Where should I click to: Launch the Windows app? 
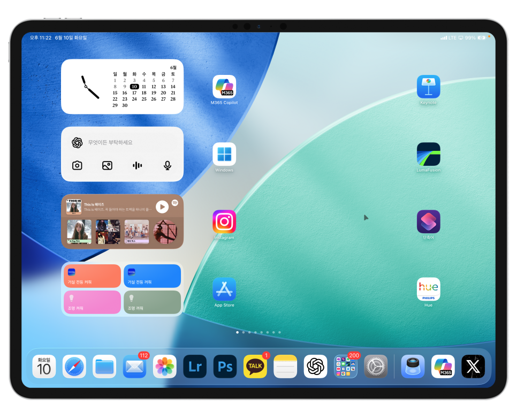tap(224, 154)
